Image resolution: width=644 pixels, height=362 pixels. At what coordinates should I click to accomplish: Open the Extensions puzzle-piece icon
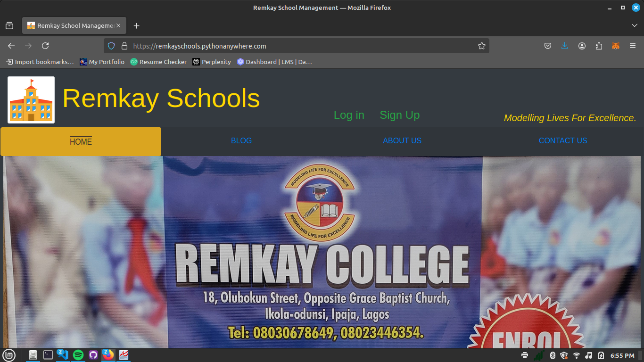click(x=599, y=46)
